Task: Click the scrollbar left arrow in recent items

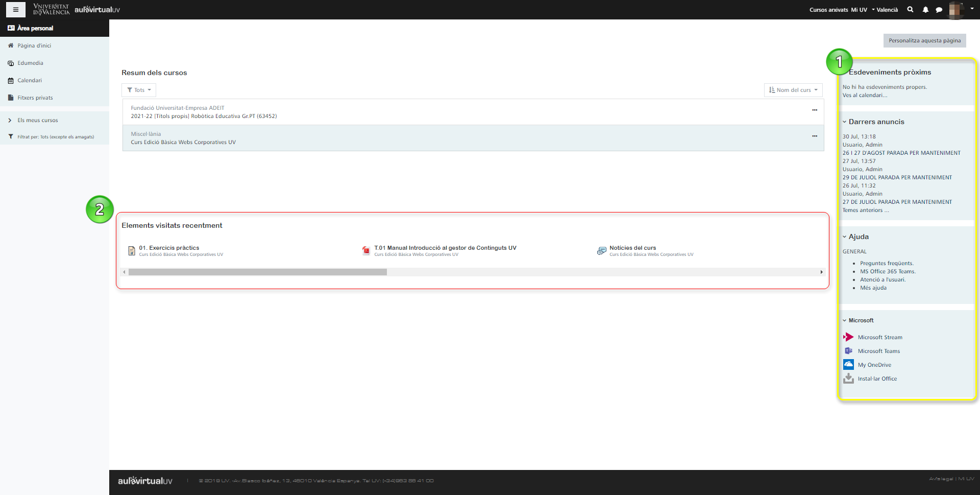Action: click(x=124, y=272)
